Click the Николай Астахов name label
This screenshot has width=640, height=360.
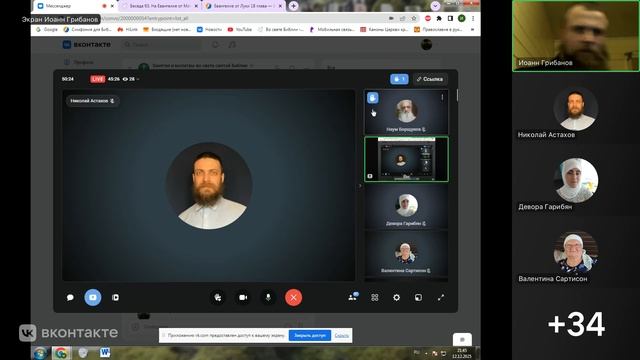(x=92, y=101)
